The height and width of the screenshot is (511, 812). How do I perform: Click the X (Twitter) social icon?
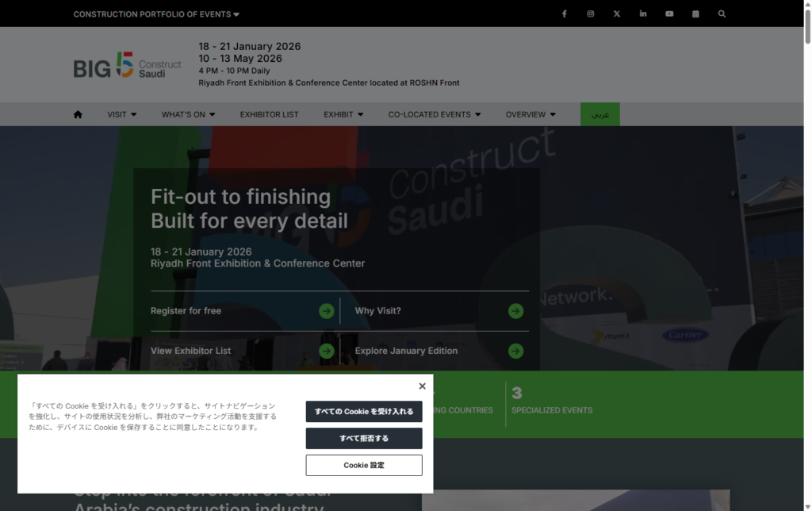click(617, 13)
